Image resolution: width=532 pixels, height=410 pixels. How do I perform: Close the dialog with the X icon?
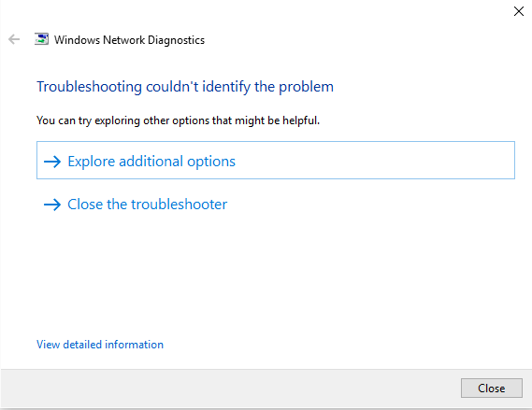click(x=518, y=11)
